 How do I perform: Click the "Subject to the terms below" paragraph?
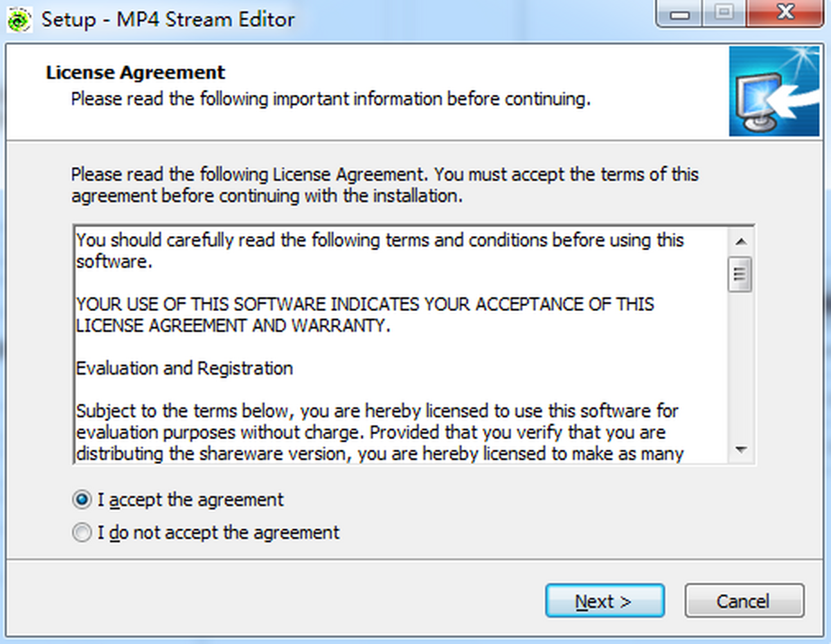pyautogui.click(x=377, y=432)
